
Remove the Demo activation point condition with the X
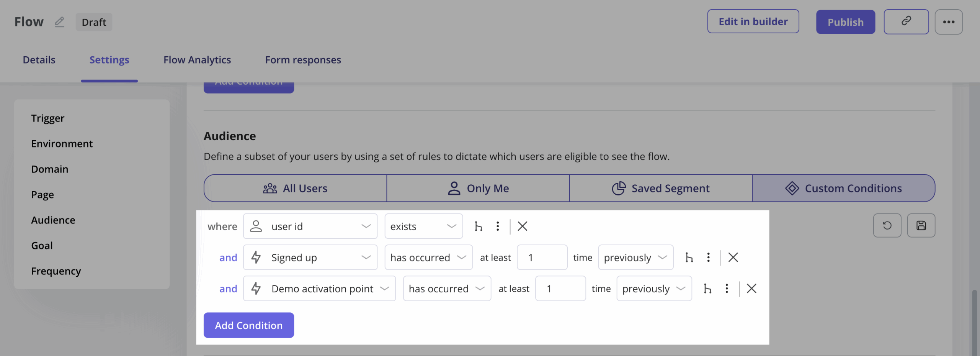pyautogui.click(x=751, y=289)
